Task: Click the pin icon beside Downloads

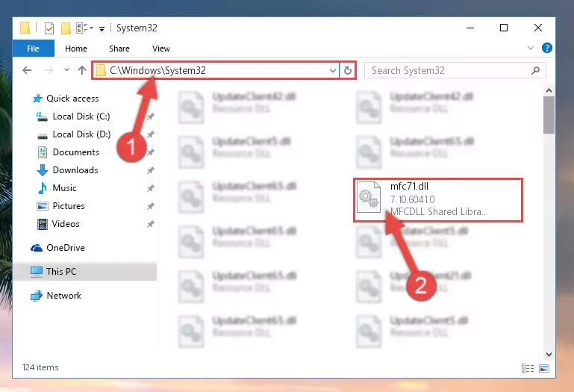Action: [x=151, y=171]
